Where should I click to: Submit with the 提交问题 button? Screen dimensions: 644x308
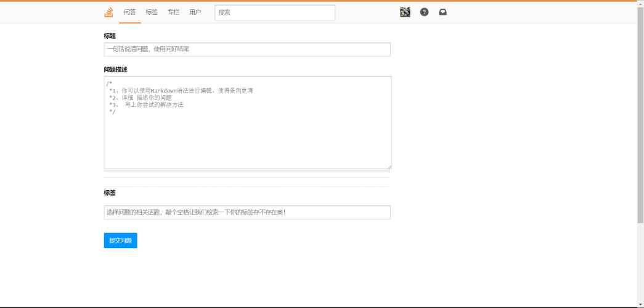pos(120,241)
